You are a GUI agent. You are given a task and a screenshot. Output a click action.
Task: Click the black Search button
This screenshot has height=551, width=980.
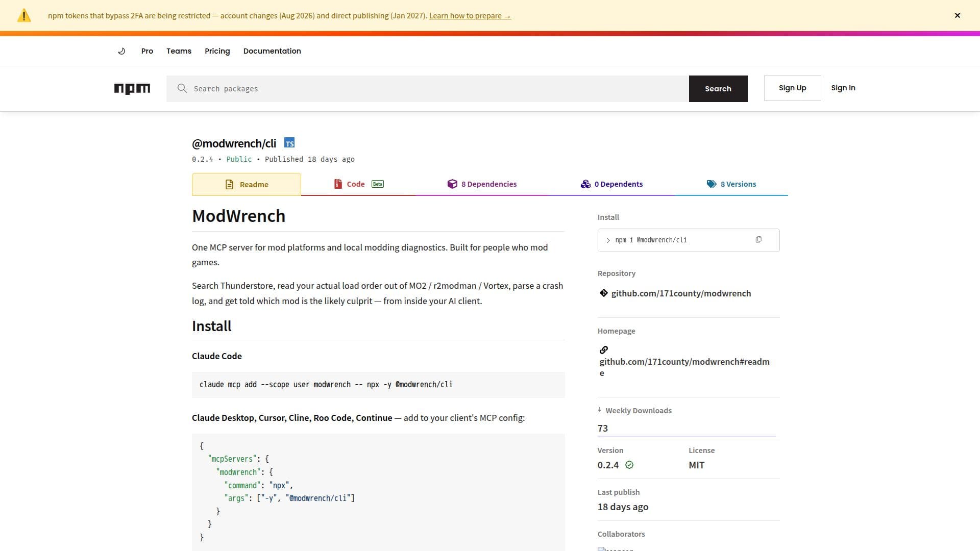[718, 89]
